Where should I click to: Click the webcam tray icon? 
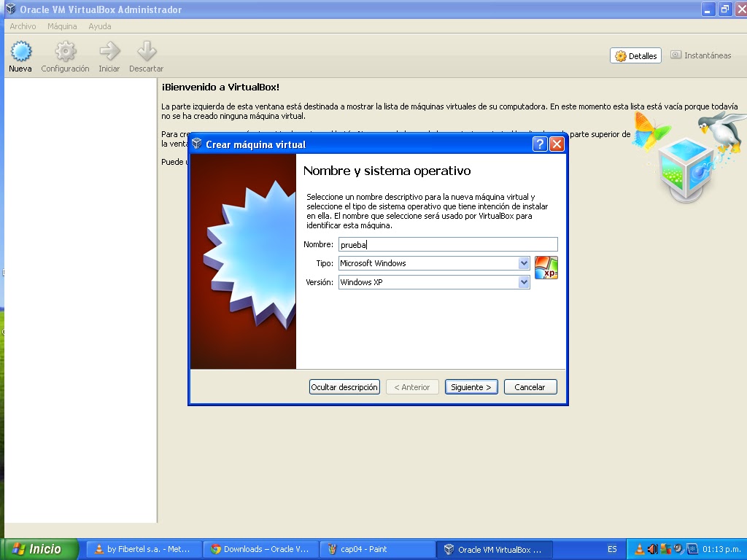tap(678, 549)
